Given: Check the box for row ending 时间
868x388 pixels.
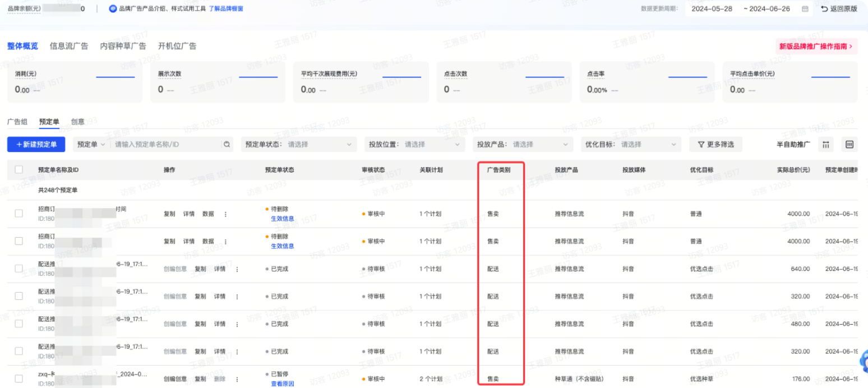Looking at the screenshot, I should 19,213.
